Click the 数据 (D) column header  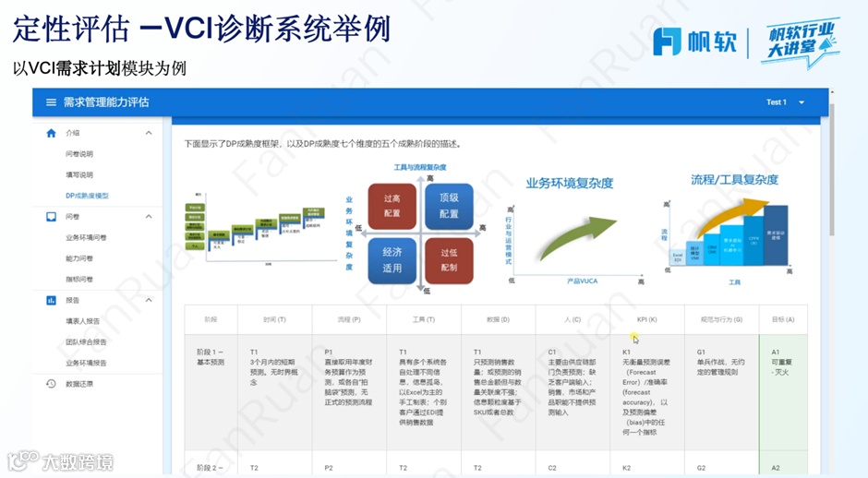499,320
